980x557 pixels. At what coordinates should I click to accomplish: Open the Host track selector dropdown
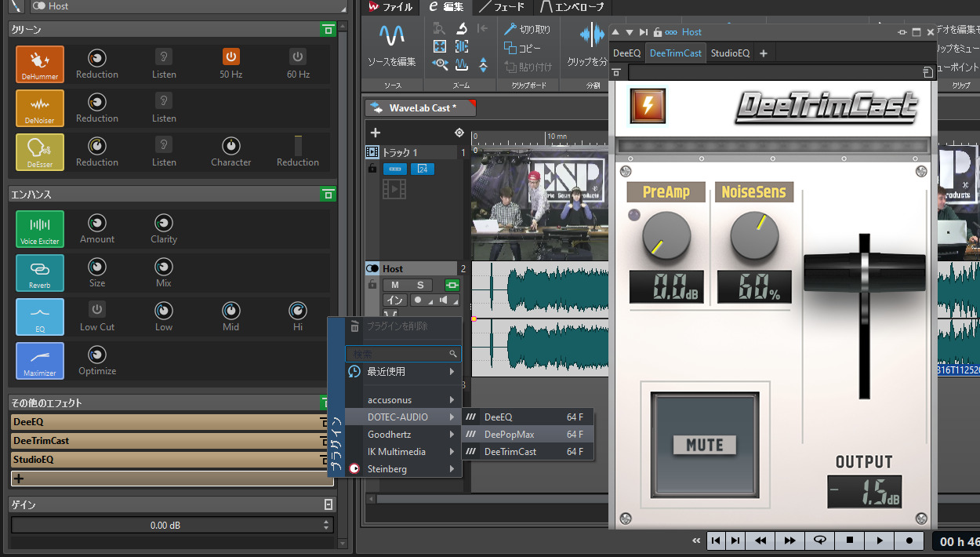188,7
